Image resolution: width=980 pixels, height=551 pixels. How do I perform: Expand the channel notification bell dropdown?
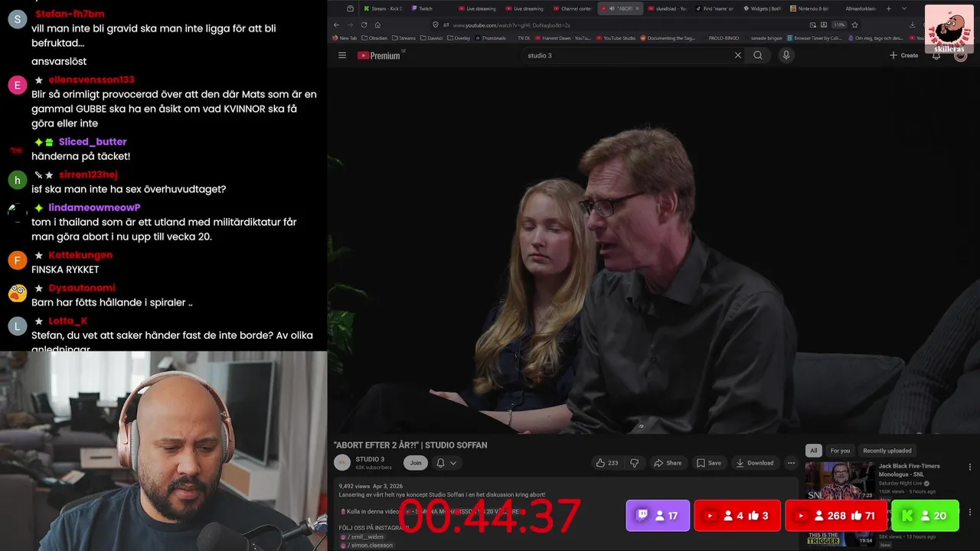click(x=446, y=463)
